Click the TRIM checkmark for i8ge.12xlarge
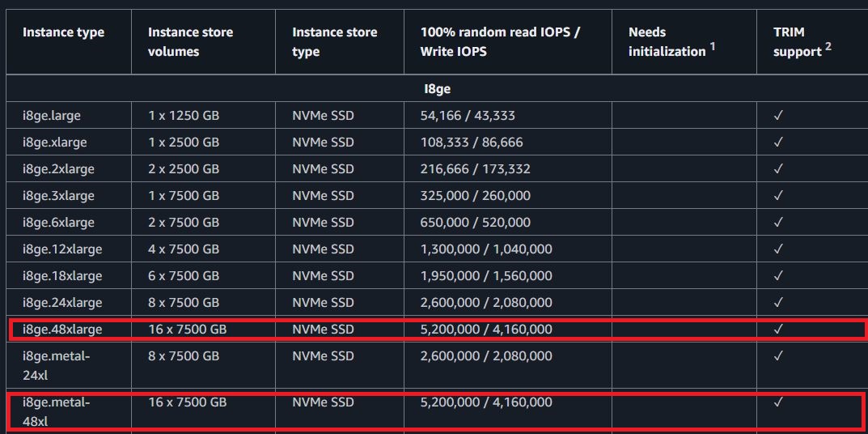The image size is (868, 434). coord(778,249)
